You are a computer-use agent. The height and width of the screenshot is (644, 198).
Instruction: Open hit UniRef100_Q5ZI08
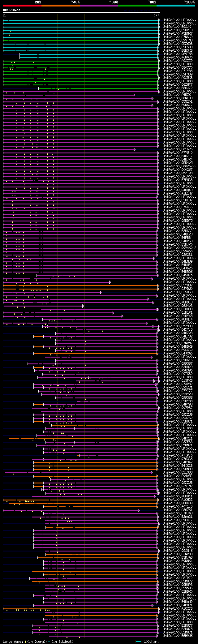click(x=178, y=173)
